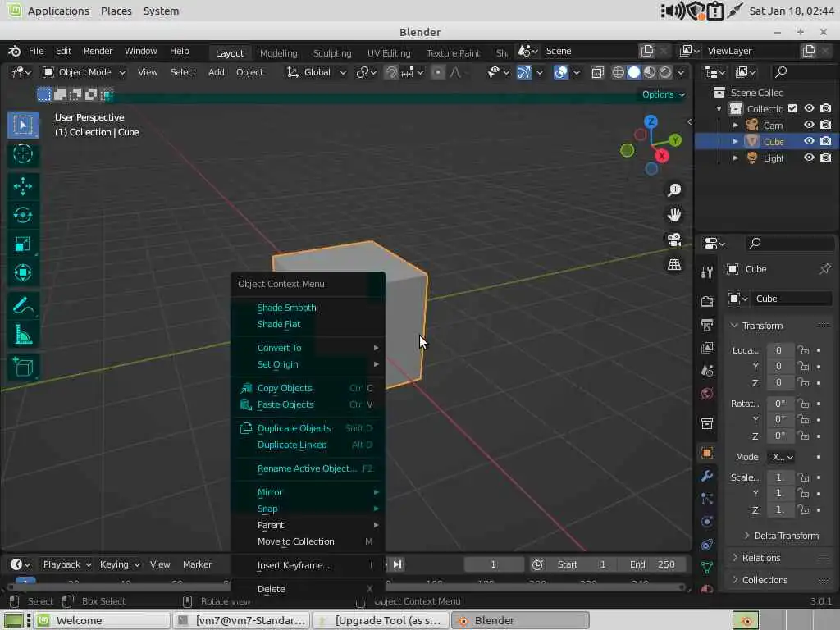Screen dimensions: 840x630
Task: Open Applications menu in top panel
Action: click(58, 11)
